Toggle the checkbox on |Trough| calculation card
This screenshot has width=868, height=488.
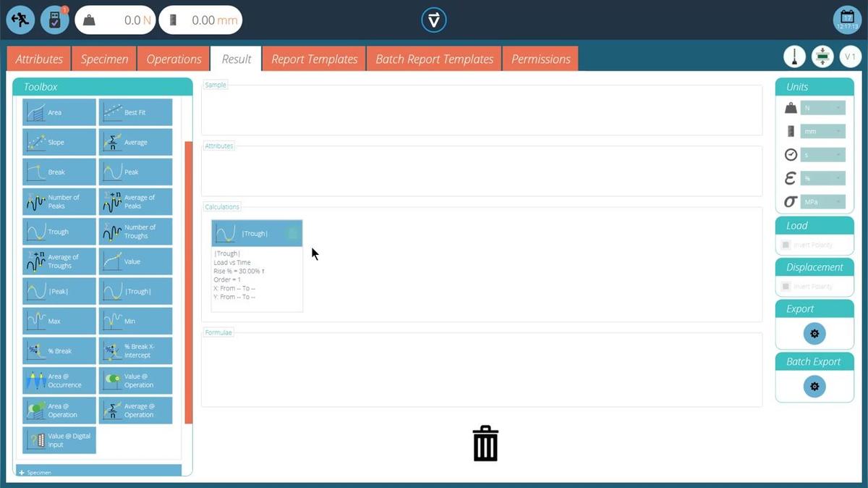coord(292,233)
